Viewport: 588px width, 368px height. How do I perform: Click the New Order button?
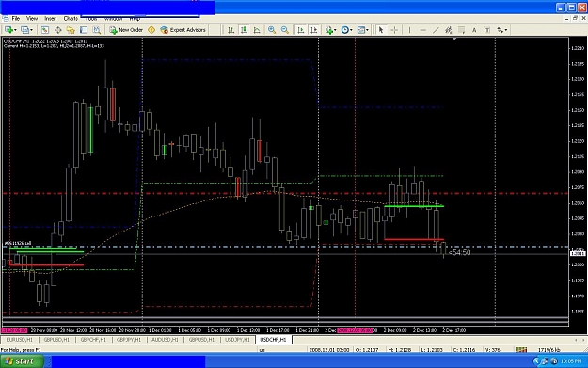tap(126, 30)
